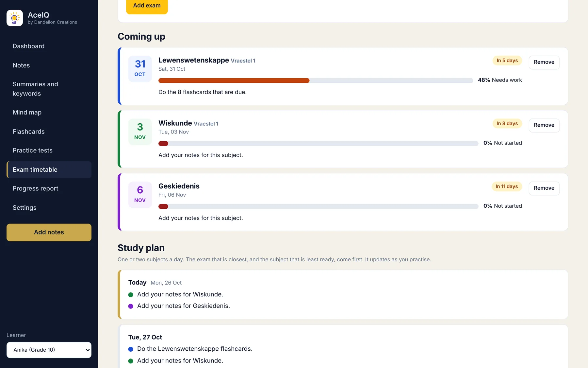Click 'Today' heading in the study plan
The width and height of the screenshot is (588, 368).
point(137,283)
